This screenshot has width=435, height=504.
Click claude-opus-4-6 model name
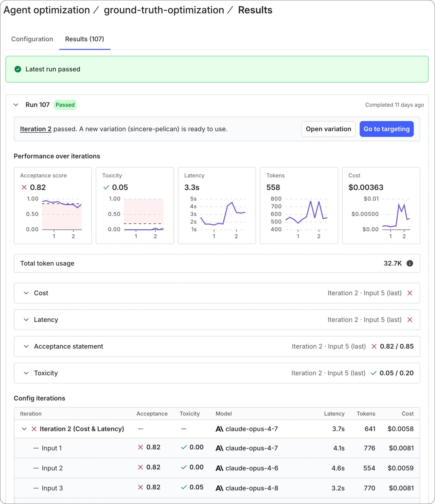252,468
